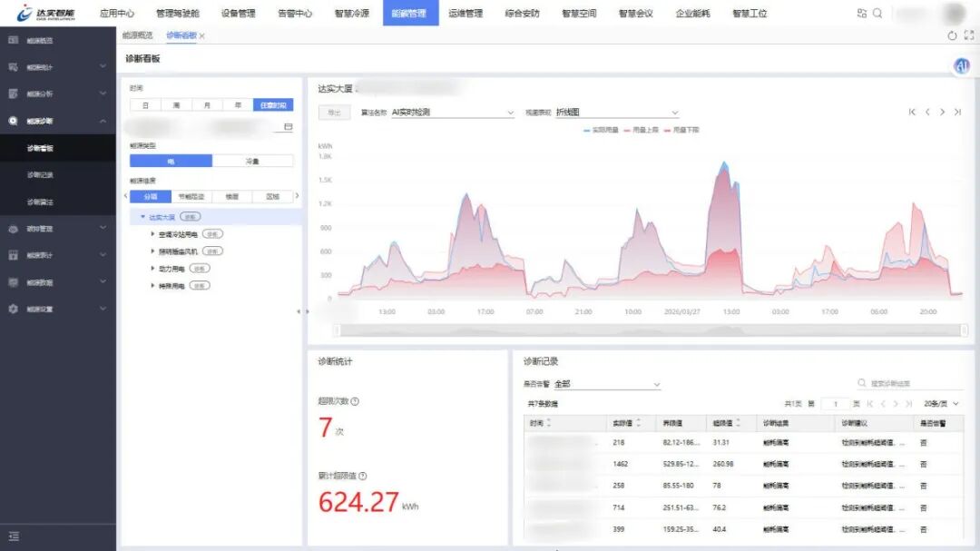This screenshot has height=551, width=980.
Task: Expand the 空调冷站用电 tree node
Action: [153, 234]
